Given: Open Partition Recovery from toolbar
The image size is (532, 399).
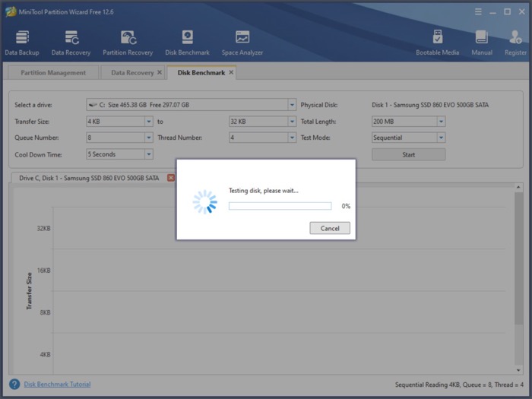Looking at the screenshot, I should pyautogui.click(x=128, y=43).
